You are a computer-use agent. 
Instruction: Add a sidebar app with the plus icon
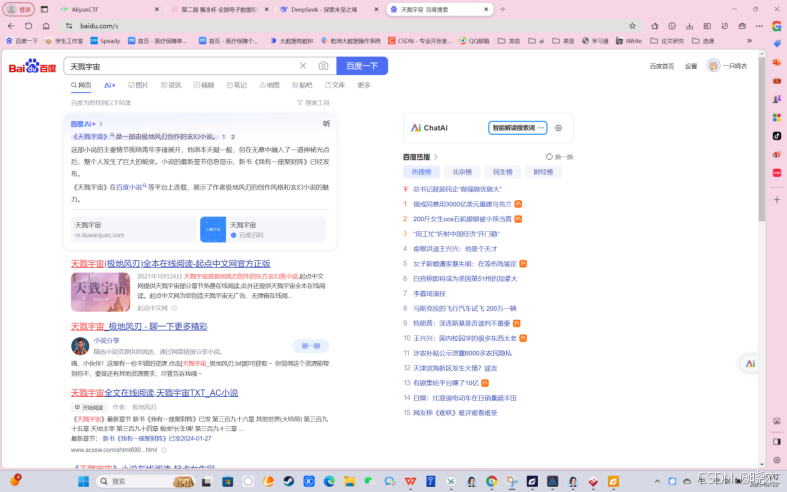tap(777, 200)
